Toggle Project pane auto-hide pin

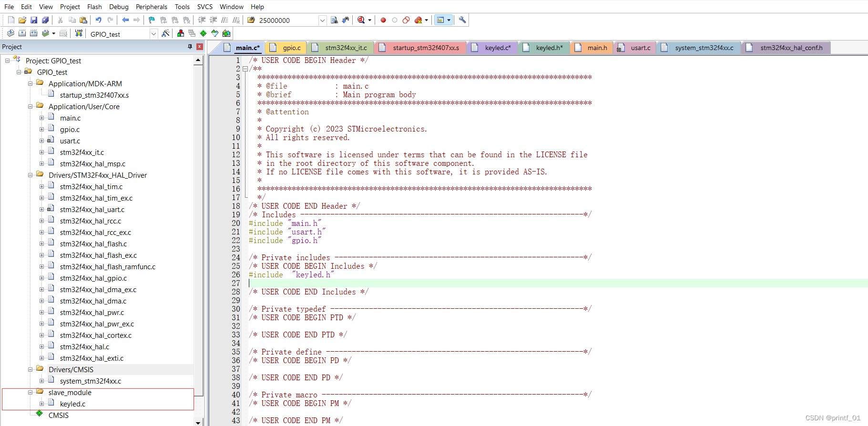pyautogui.click(x=190, y=47)
